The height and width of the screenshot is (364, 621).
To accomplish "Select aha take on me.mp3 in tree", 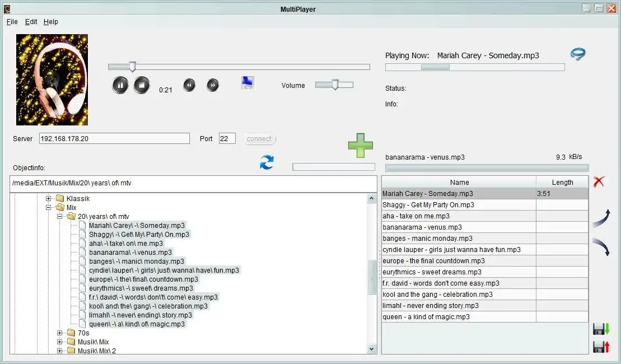I will [126, 243].
